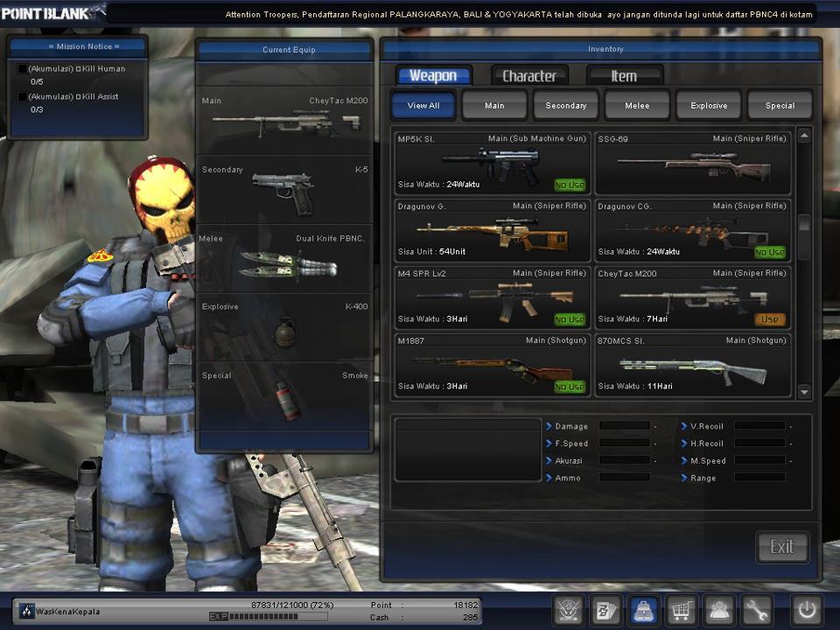Click the weapon preview box
This screenshot has height=630, width=840.
click(x=467, y=450)
